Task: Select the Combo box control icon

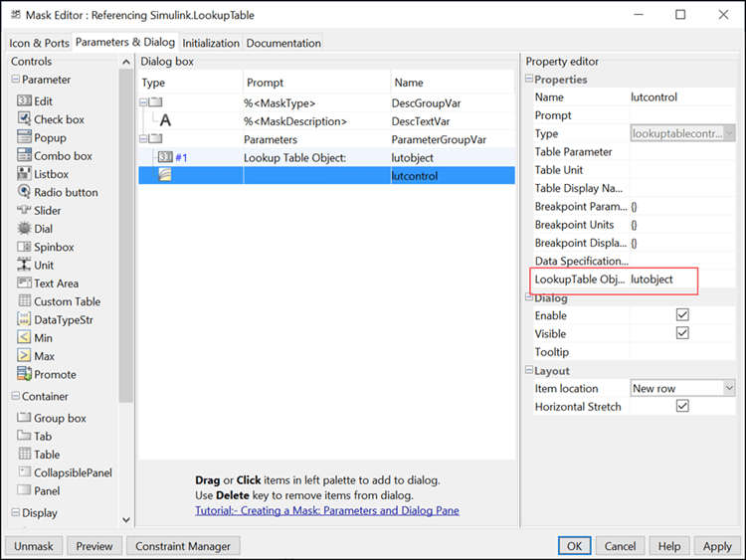Action: pos(24,155)
